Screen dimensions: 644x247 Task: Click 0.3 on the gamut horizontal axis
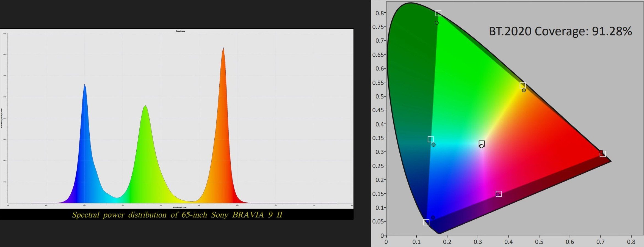click(478, 242)
